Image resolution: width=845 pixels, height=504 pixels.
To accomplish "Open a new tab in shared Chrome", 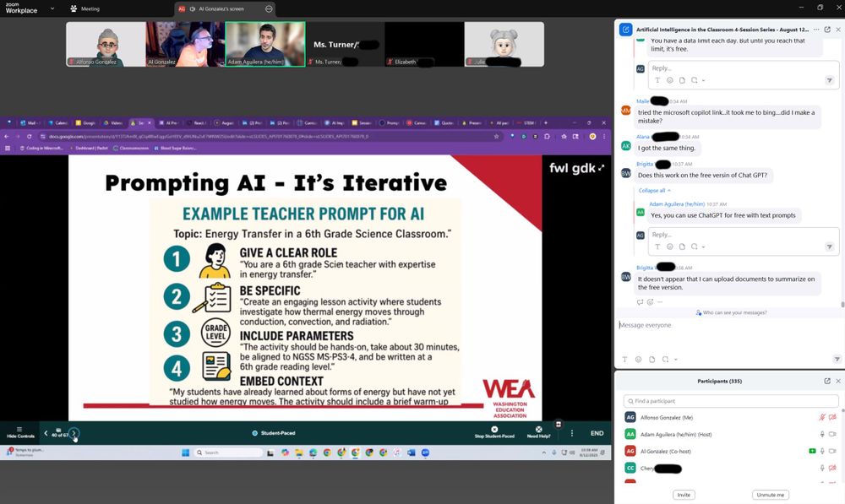I will point(545,122).
